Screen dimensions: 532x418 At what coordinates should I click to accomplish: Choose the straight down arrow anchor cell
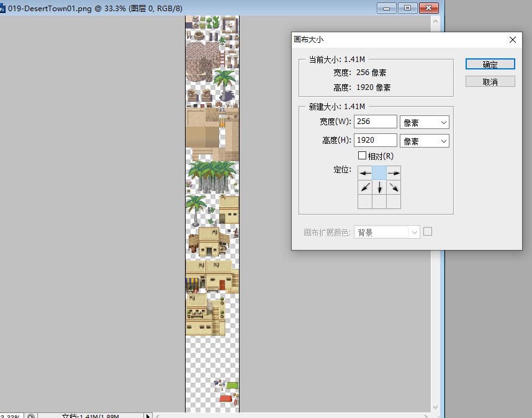click(379, 187)
